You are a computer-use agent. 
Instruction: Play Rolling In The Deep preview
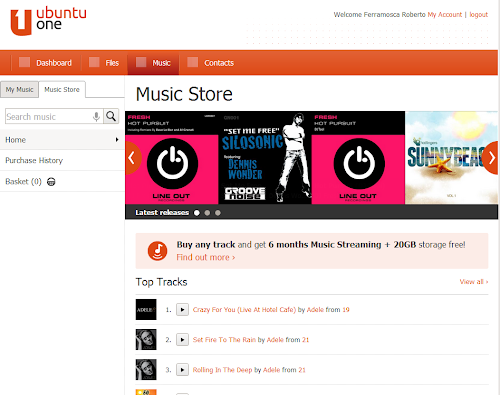pos(182,370)
